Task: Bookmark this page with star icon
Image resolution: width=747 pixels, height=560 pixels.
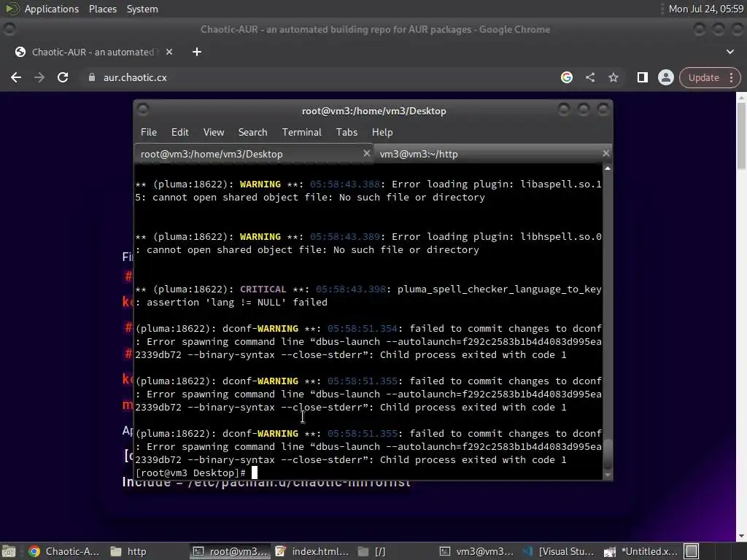Action: click(x=613, y=77)
